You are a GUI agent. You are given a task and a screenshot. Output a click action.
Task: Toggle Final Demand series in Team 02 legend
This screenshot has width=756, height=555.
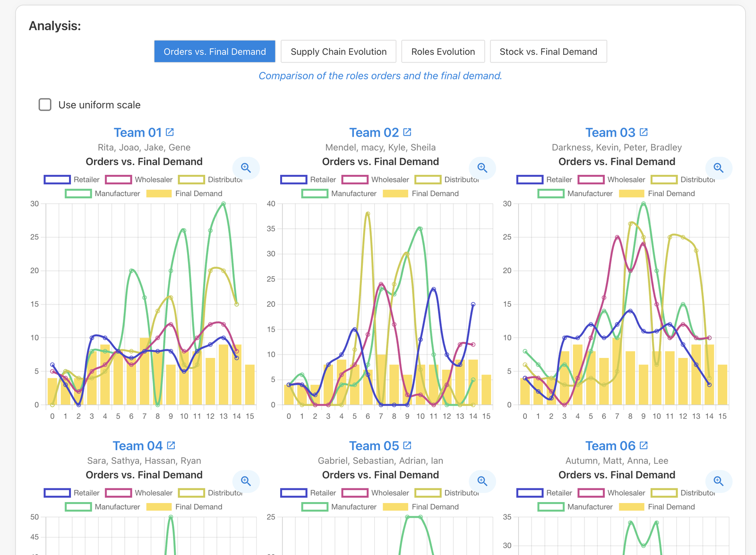pos(421,193)
